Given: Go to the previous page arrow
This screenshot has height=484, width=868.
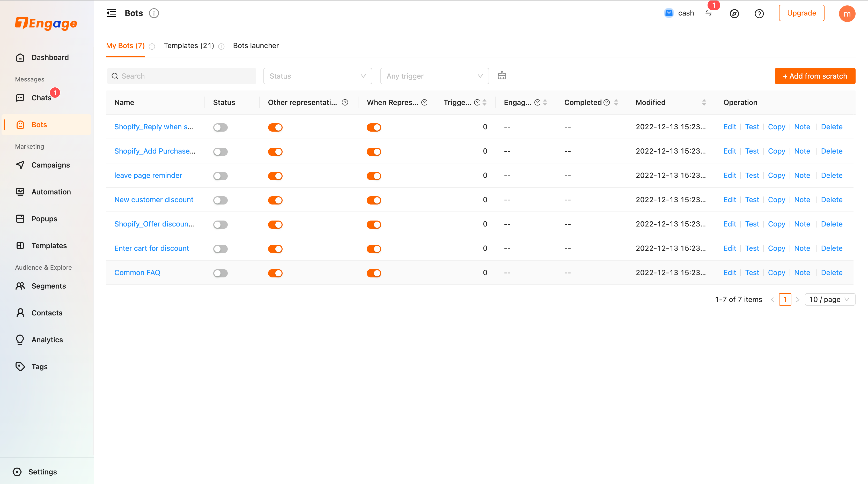Looking at the screenshot, I should (772, 300).
